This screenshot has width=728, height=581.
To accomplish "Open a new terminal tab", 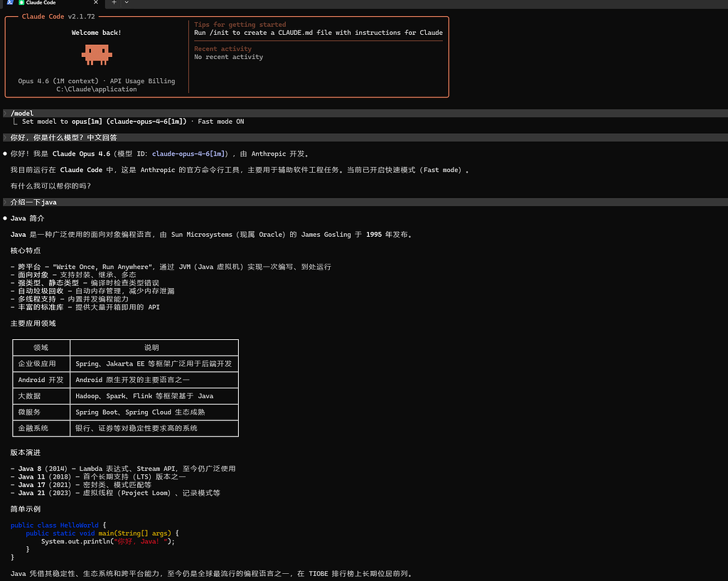I will 114,2.
